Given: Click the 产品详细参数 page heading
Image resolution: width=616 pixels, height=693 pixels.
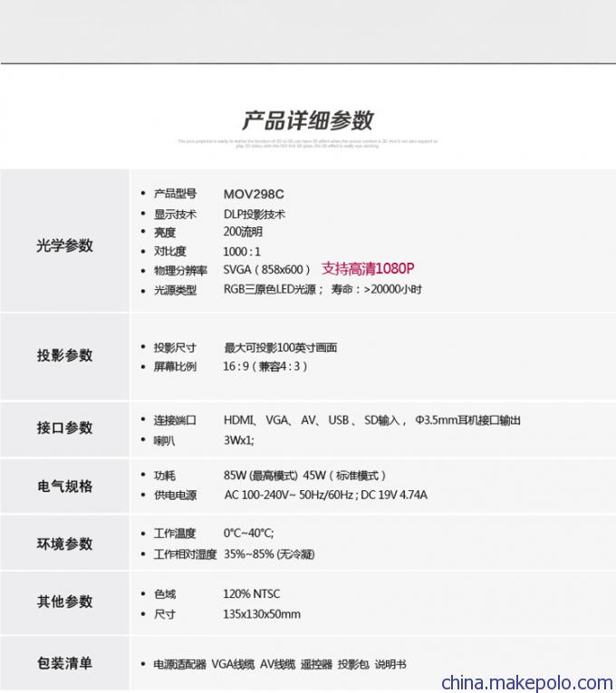Looking at the screenshot, I should (307, 120).
